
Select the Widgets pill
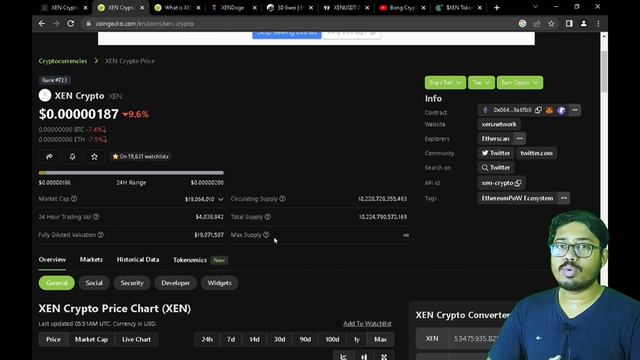219,283
